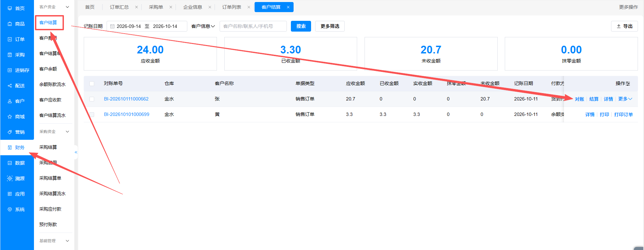This screenshot has height=250, width=644.
Task: Switch to the 采购单 tab
Action: coord(156,7)
